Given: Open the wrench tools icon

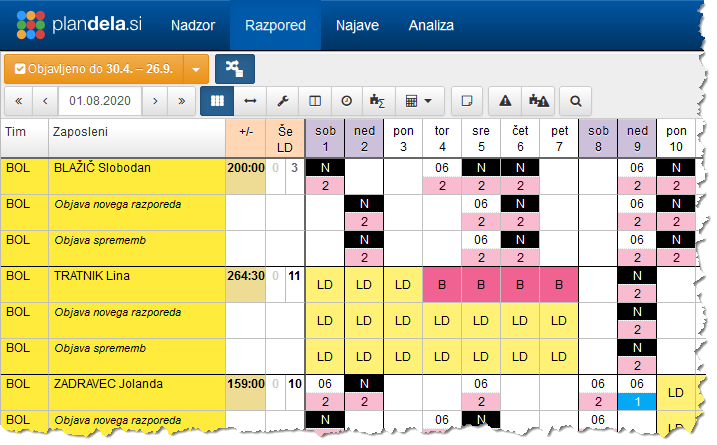Looking at the screenshot, I should 282,100.
